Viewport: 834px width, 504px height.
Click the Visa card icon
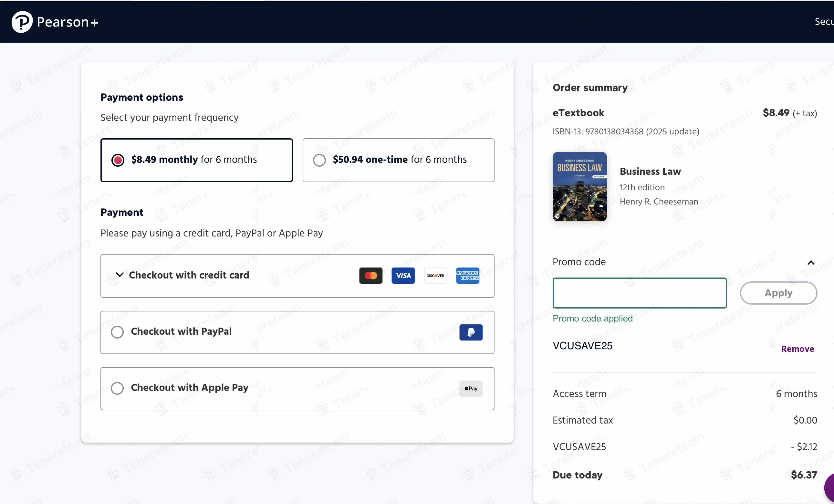[403, 276]
